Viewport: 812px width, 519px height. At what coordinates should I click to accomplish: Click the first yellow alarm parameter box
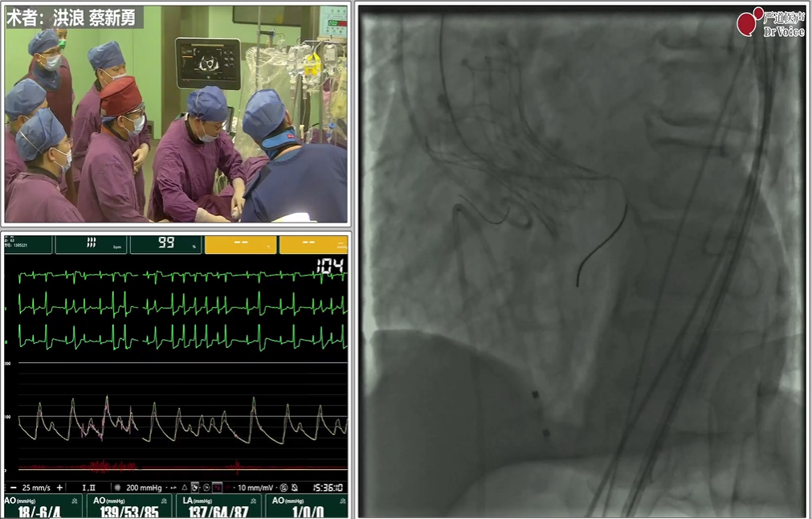point(240,243)
